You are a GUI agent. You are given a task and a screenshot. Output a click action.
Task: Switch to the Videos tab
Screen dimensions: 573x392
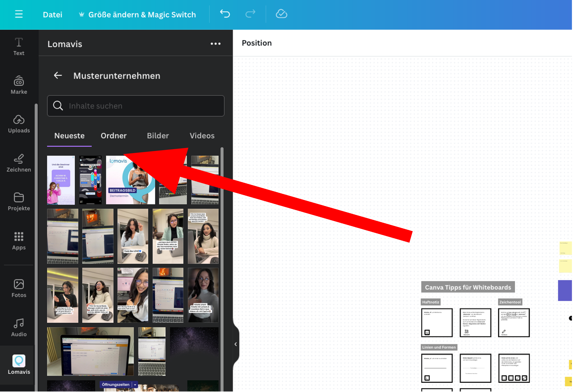[202, 136]
